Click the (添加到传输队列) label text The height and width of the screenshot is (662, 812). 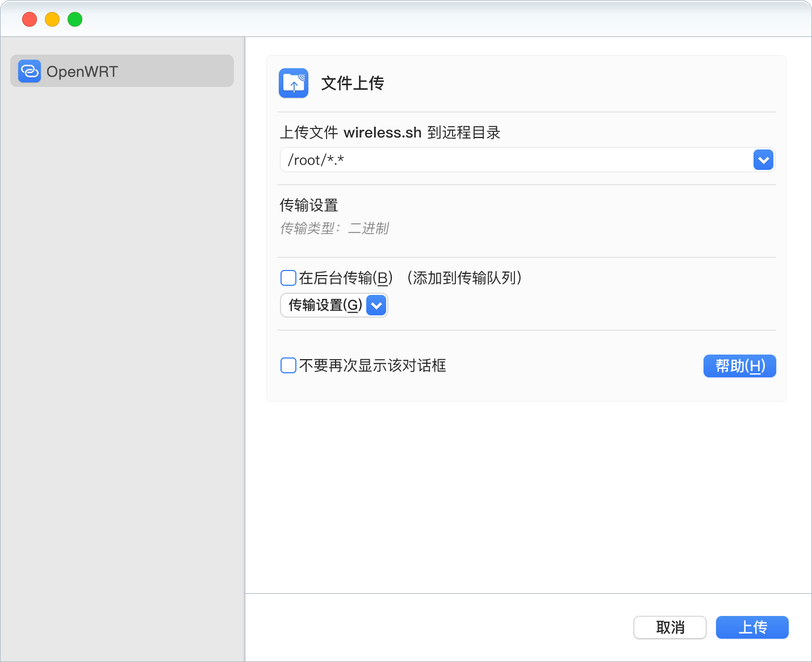(463, 278)
